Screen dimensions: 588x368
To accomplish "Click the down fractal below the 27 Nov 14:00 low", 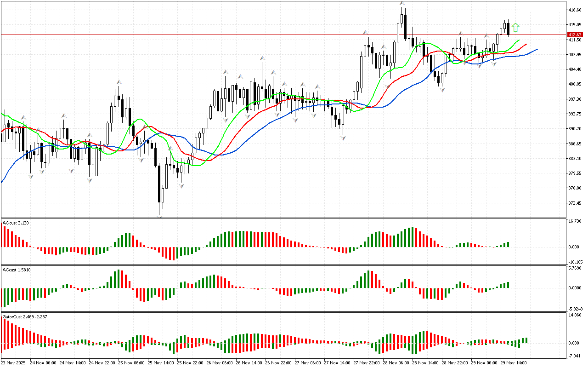I will click(343, 138).
